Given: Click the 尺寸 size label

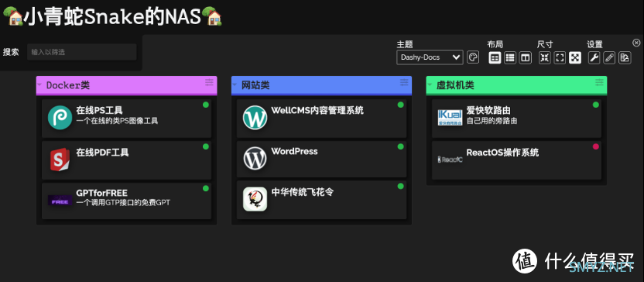Looking at the screenshot, I should 545,44.
